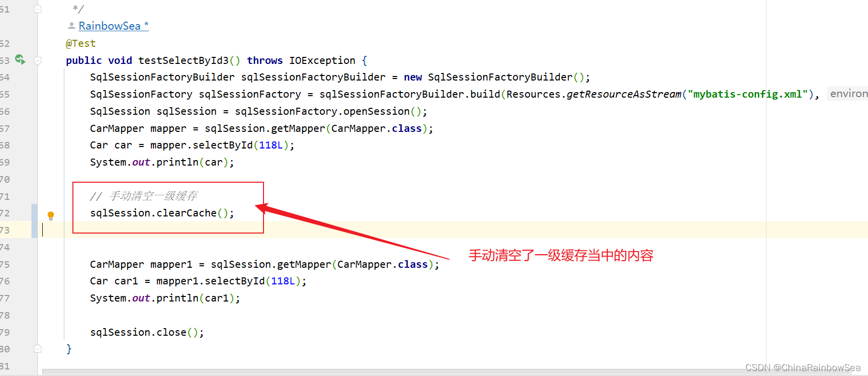Image resolution: width=868 pixels, height=376 pixels.
Task: Collapse the comment block fold marker
Action: [38, 9]
